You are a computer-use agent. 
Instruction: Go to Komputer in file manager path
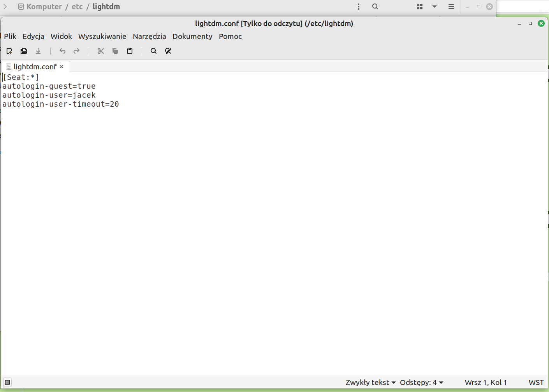tap(40, 7)
